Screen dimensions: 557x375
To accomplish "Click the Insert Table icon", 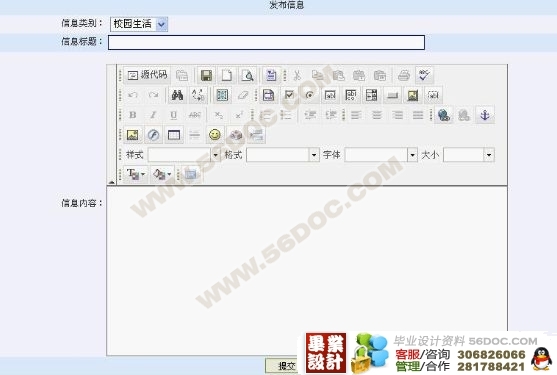I will [174, 135].
